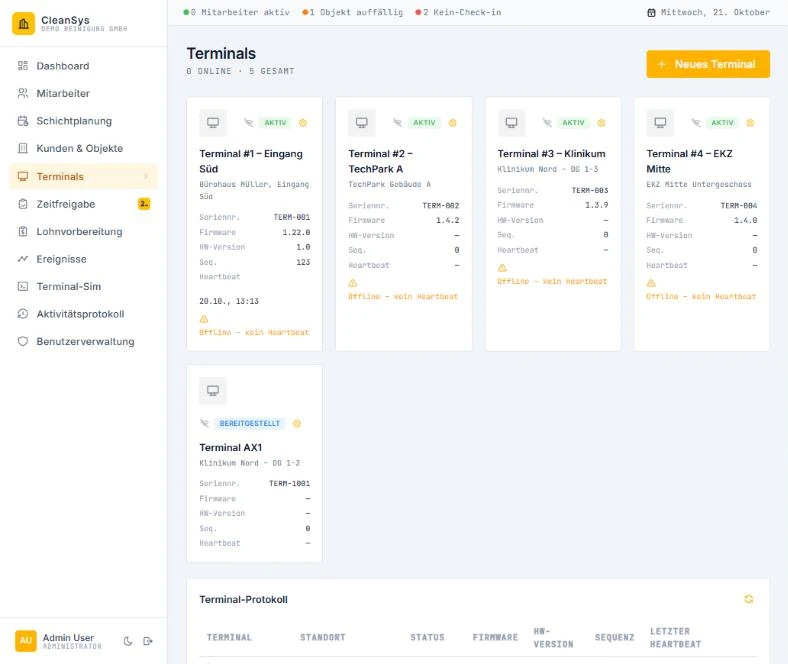The image size is (788, 664).
Task: Click warning triangle on Terminal #4 card
Action: click(x=651, y=283)
